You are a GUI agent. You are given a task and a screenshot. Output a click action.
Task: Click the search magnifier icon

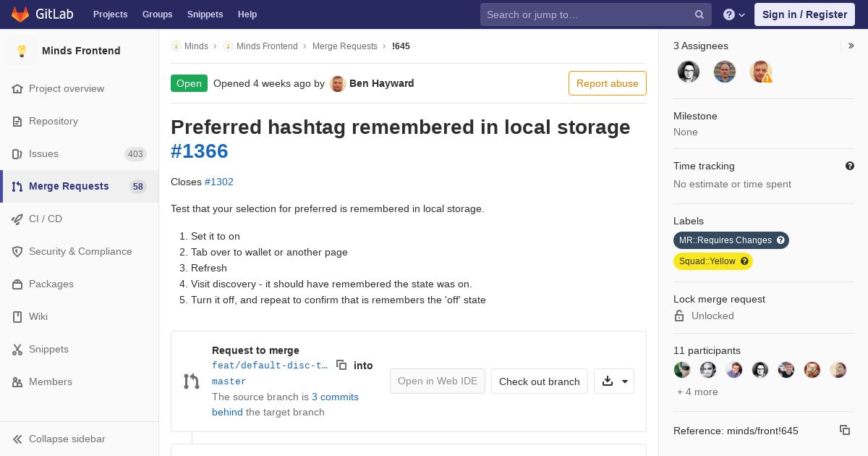point(699,14)
